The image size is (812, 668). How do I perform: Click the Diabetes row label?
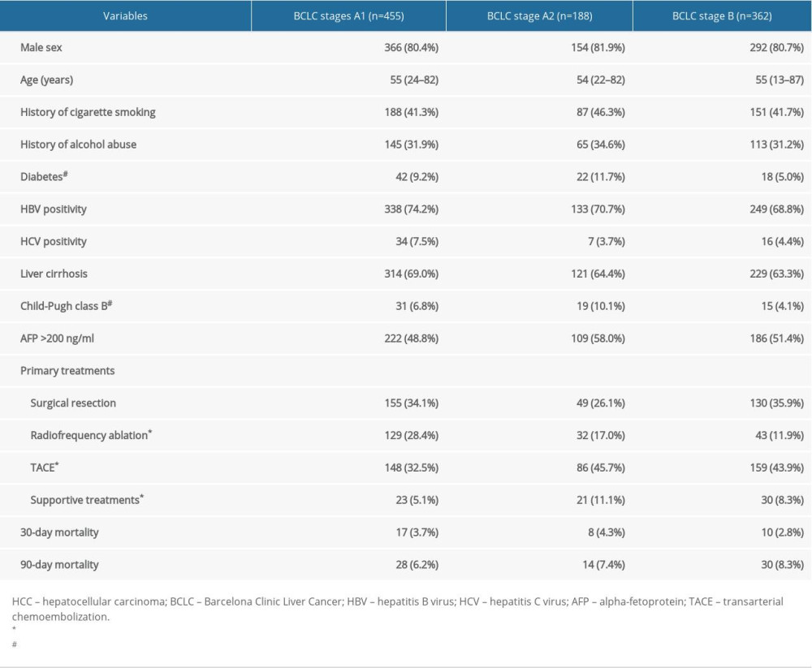click(x=42, y=177)
